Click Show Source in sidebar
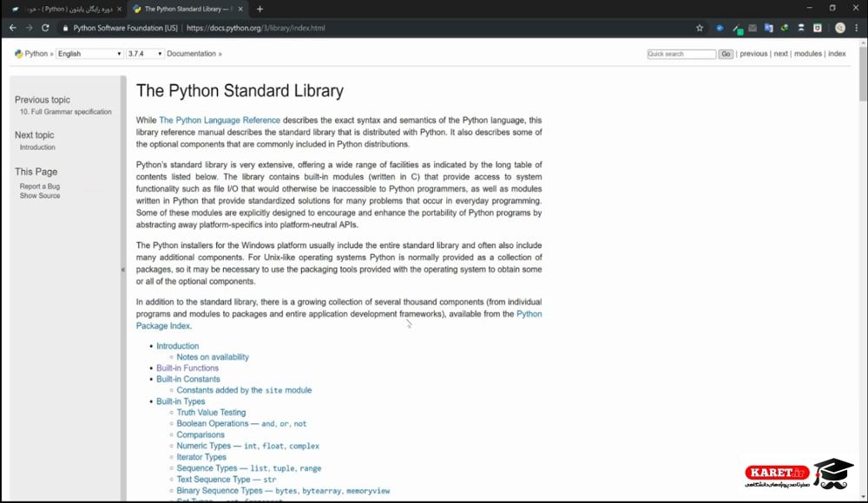The width and height of the screenshot is (868, 503). click(x=40, y=196)
